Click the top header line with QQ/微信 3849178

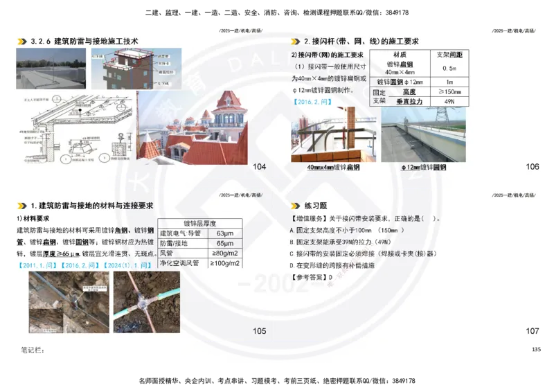pyautogui.click(x=277, y=12)
